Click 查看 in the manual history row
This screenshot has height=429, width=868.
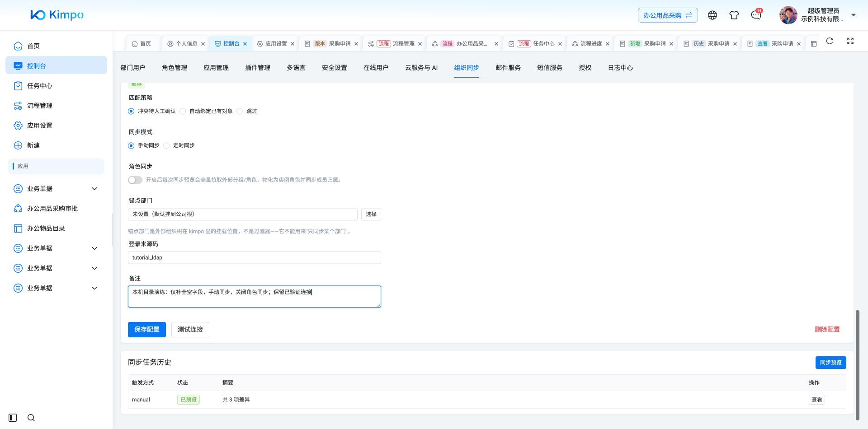coord(817,400)
